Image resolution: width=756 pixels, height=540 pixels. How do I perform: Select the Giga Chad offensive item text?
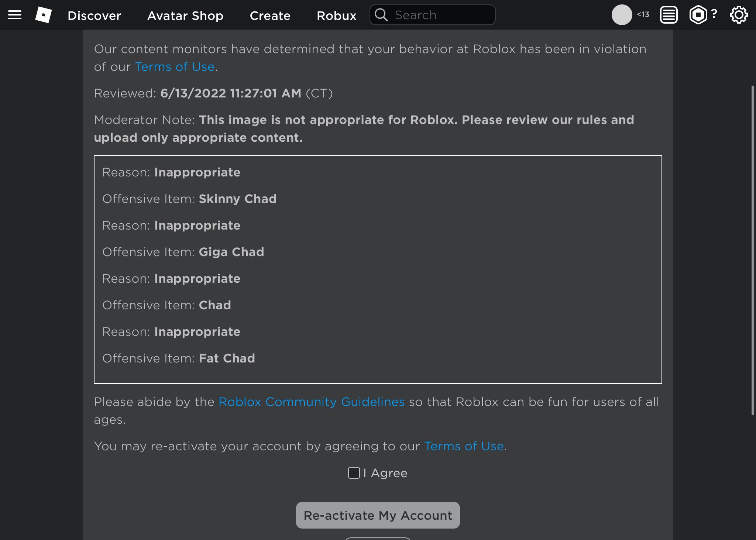click(x=231, y=252)
